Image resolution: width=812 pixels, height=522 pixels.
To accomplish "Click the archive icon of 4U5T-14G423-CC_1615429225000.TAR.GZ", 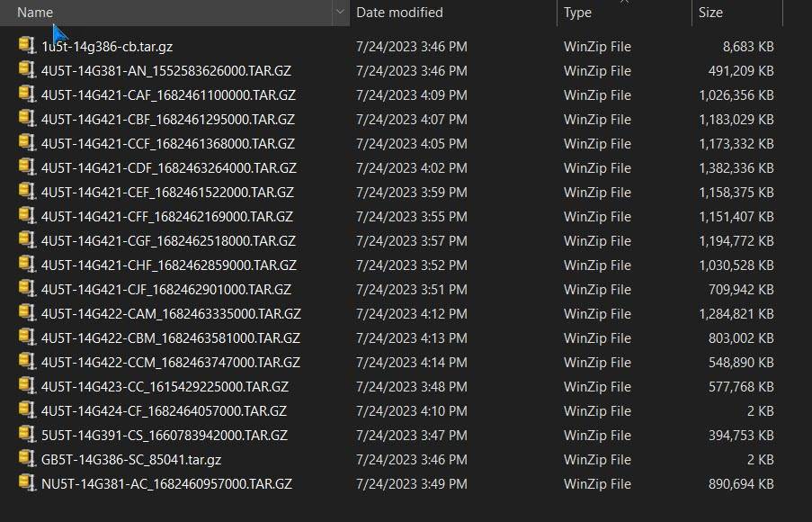I will [27, 386].
